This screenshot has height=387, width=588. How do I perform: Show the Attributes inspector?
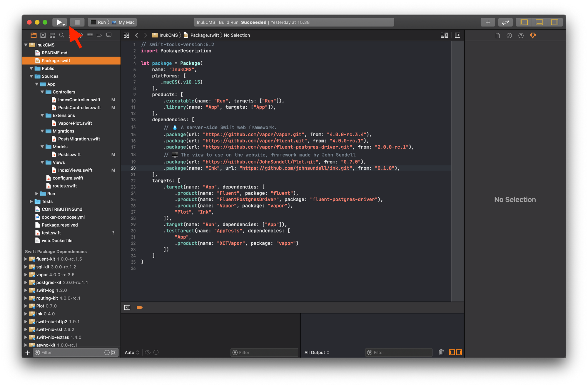pyautogui.click(x=533, y=36)
